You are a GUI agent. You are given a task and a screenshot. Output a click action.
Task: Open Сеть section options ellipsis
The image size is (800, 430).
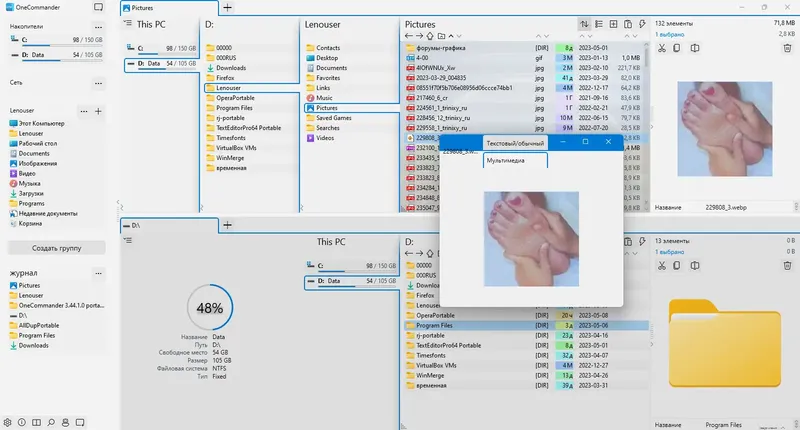(98, 83)
